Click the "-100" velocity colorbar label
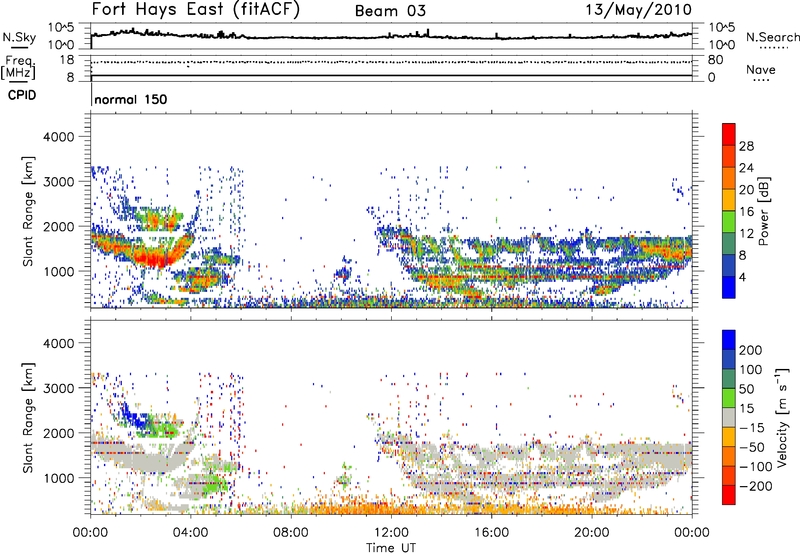800x554 pixels. [x=755, y=467]
